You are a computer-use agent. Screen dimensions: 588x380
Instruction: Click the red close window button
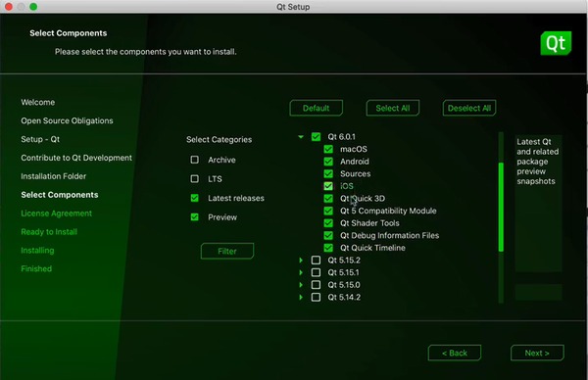[x=8, y=7]
